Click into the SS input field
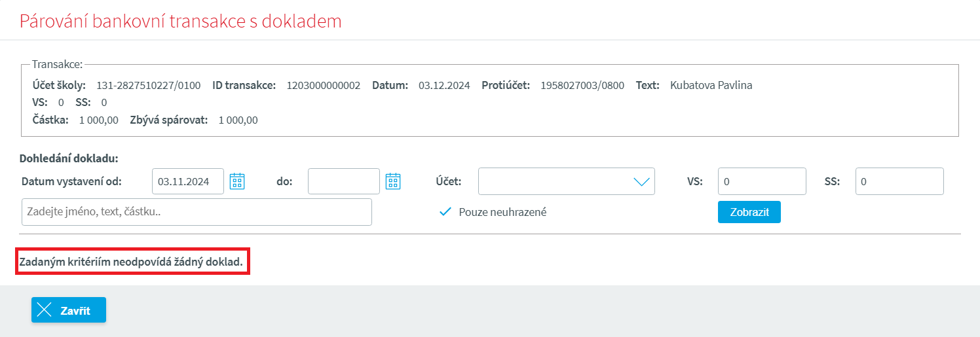Viewport: 980px width, 337px height. point(899,182)
